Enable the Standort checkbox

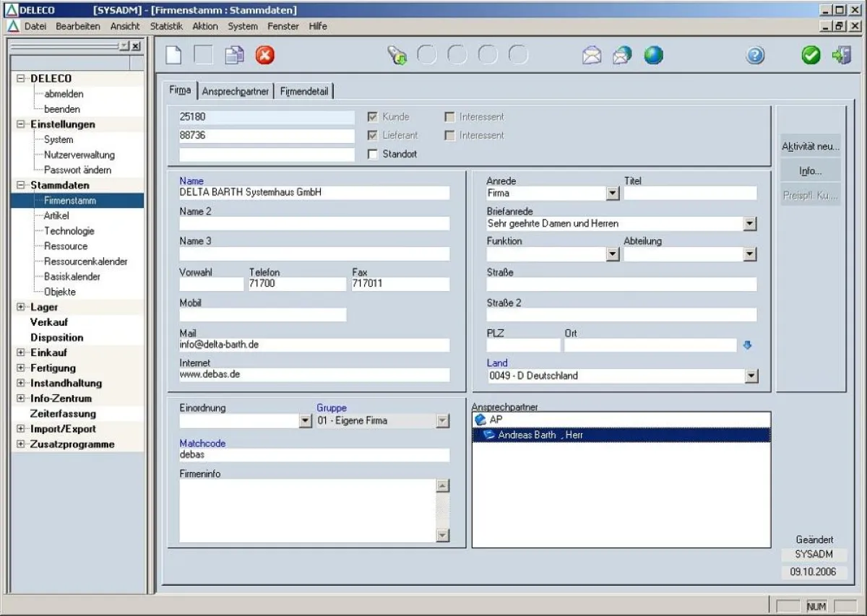pos(373,154)
